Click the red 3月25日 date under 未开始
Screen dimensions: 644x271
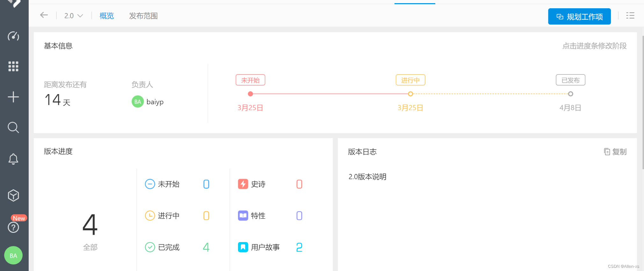[x=250, y=108]
